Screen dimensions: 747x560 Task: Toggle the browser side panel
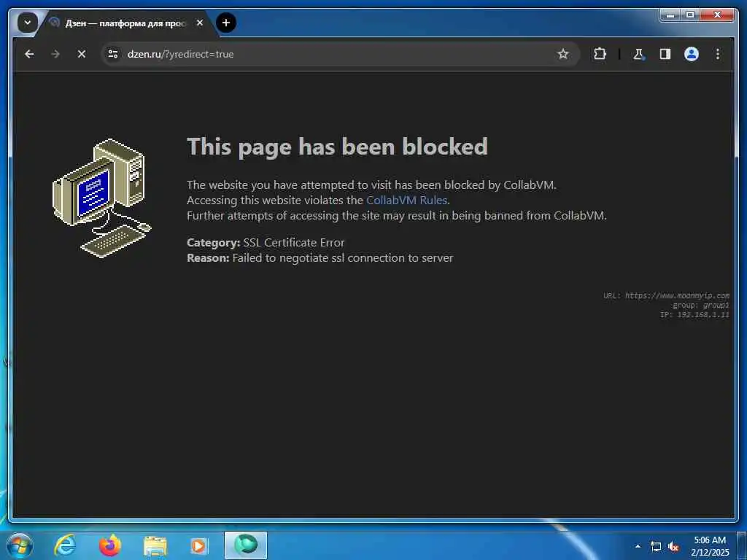(665, 54)
